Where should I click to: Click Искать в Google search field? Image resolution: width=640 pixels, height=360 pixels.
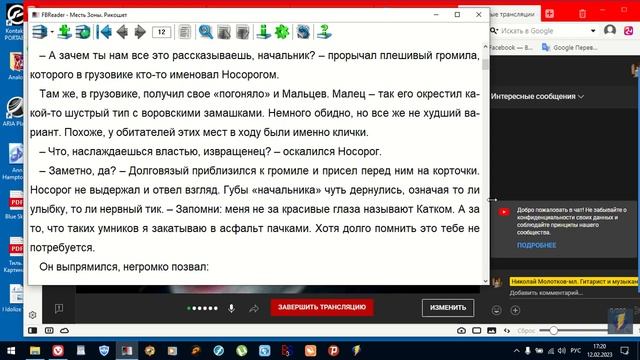point(543,31)
